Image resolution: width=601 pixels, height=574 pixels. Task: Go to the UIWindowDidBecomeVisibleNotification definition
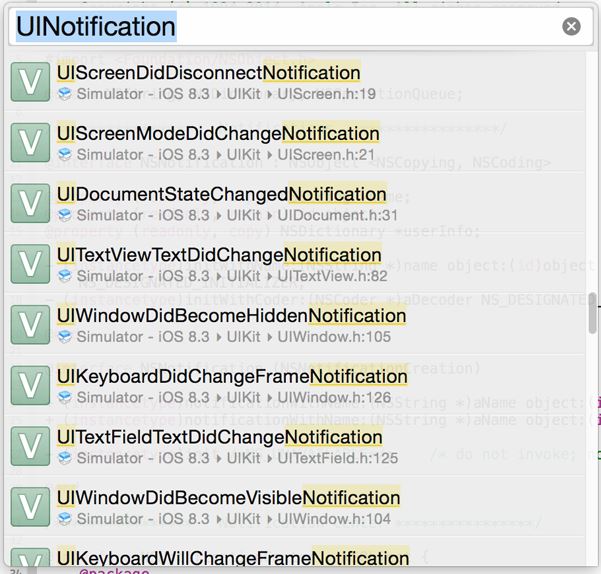tap(228, 498)
